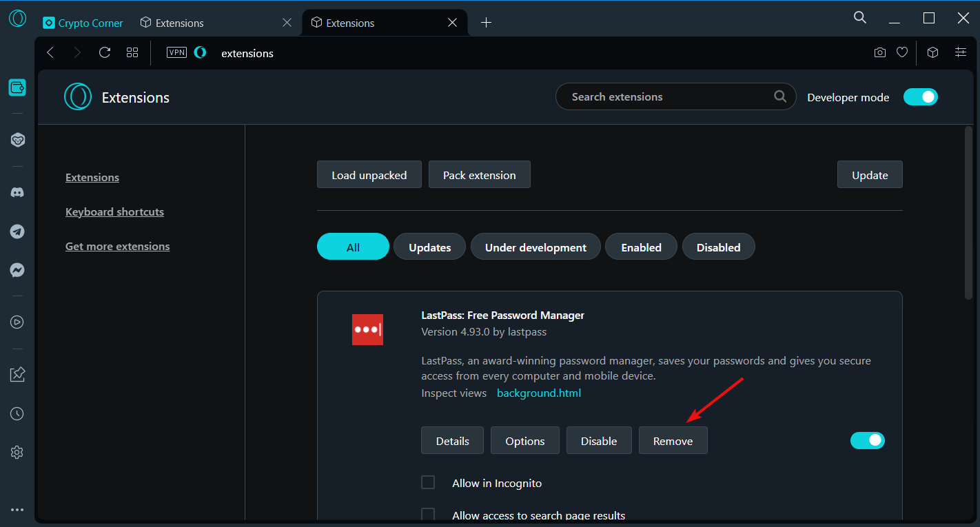Viewport: 980px width, 527px height.
Task: Click the LastPass extension logo
Action: tap(367, 329)
